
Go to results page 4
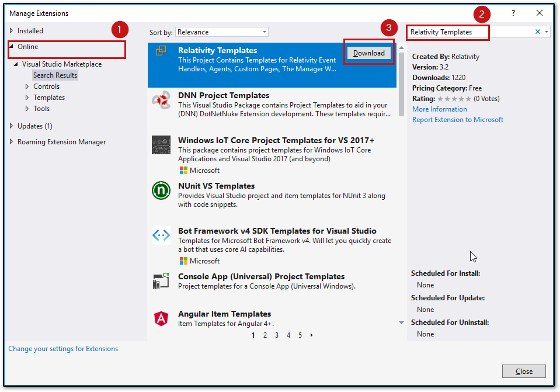(x=288, y=335)
